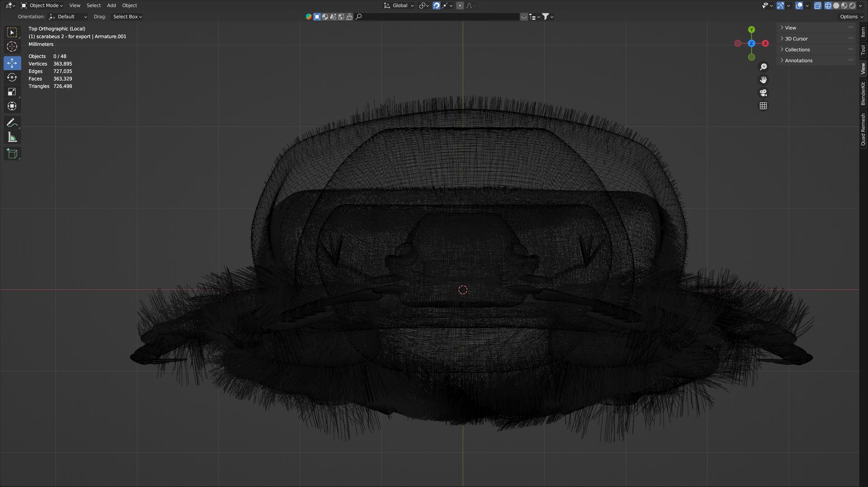Switch to Solid viewport shading
The image size is (868, 487).
(x=836, y=5)
